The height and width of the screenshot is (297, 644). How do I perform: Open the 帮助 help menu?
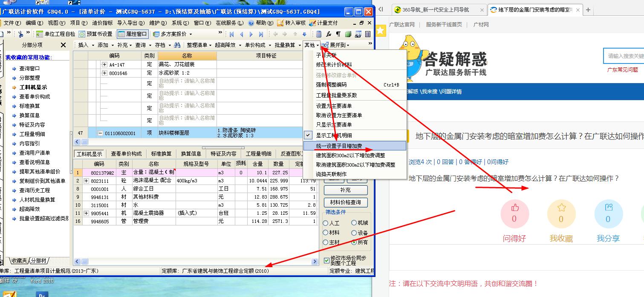click(260, 23)
